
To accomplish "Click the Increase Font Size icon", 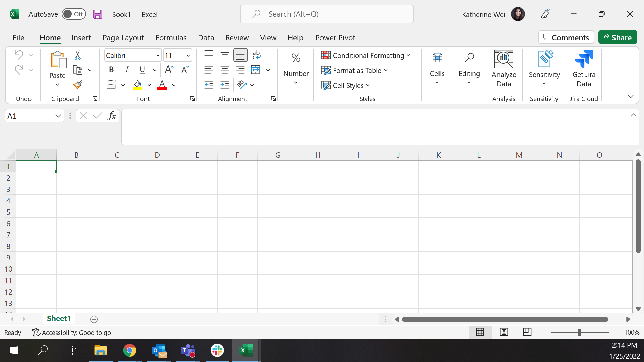I will pyautogui.click(x=169, y=70).
